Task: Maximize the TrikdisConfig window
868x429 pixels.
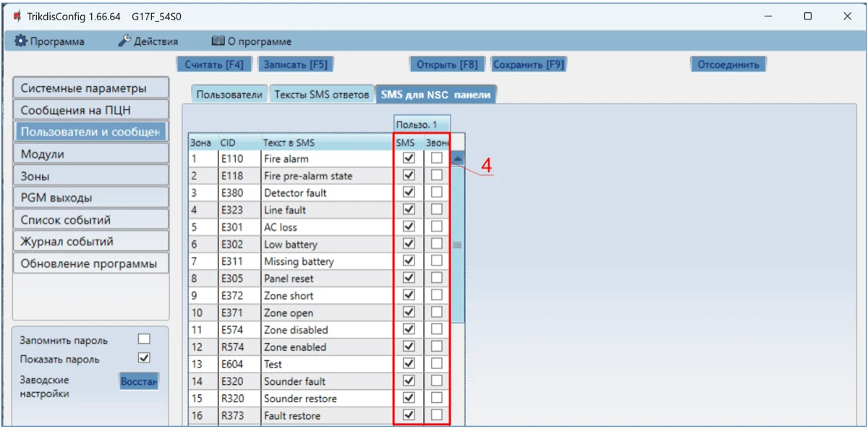Action: coord(807,16)
